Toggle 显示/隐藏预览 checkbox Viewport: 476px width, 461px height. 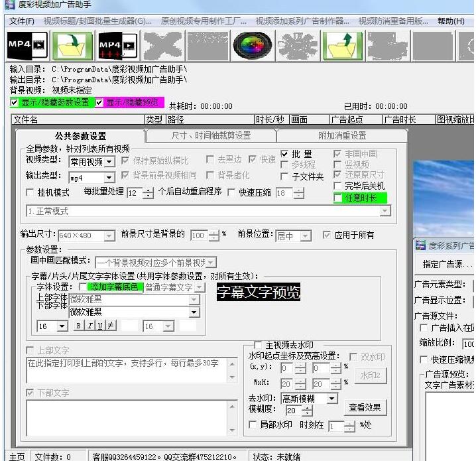99,102
